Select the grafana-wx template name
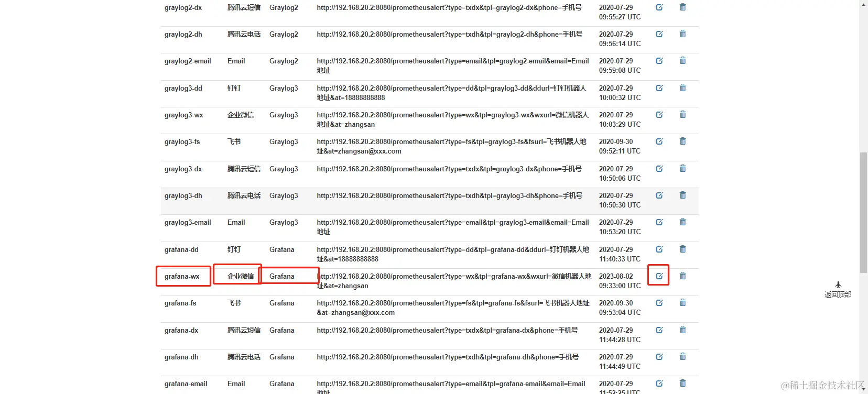Viewport: 868px width, 394px height. point(182,276)
